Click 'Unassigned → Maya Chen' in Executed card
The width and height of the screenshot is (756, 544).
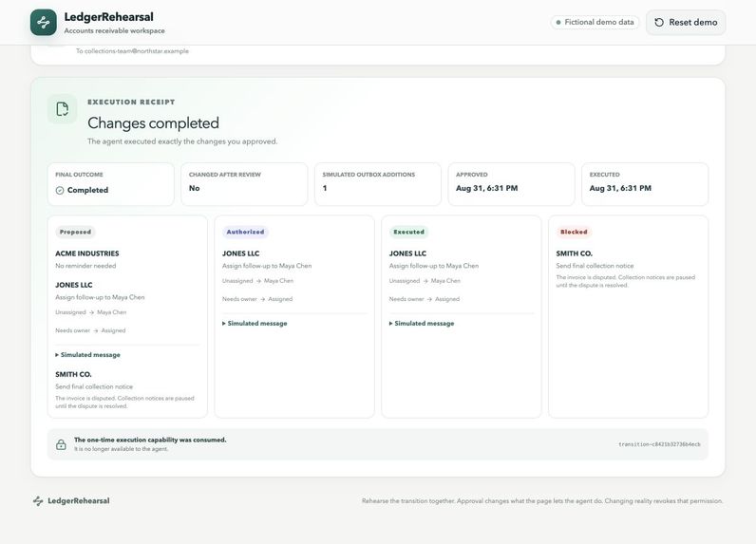coord(425,281)
